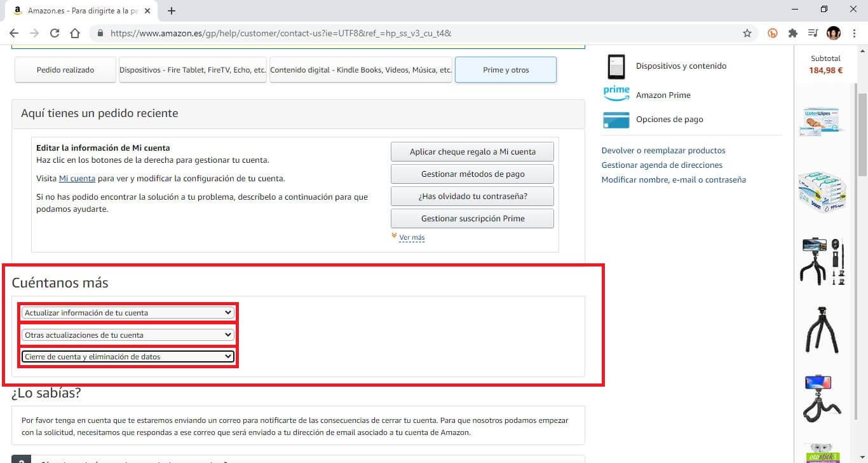Select Contenido digital - Kindle Books tab

(361, 70)
